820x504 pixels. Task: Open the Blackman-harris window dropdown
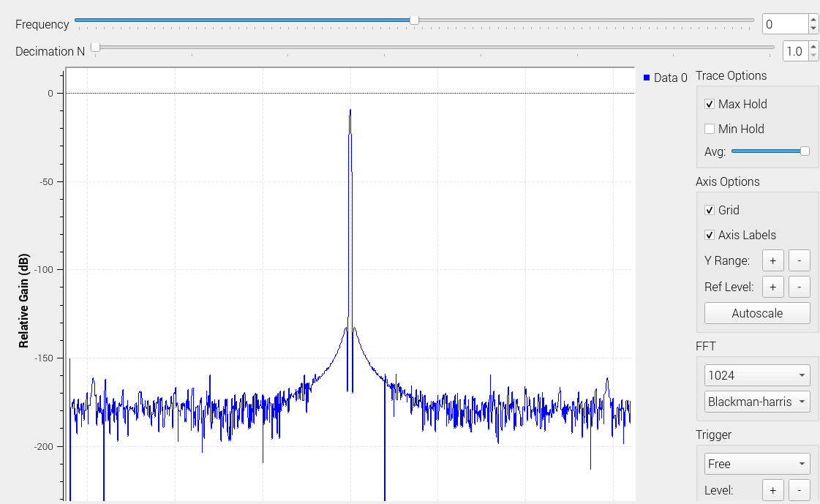tap(757, 401)
